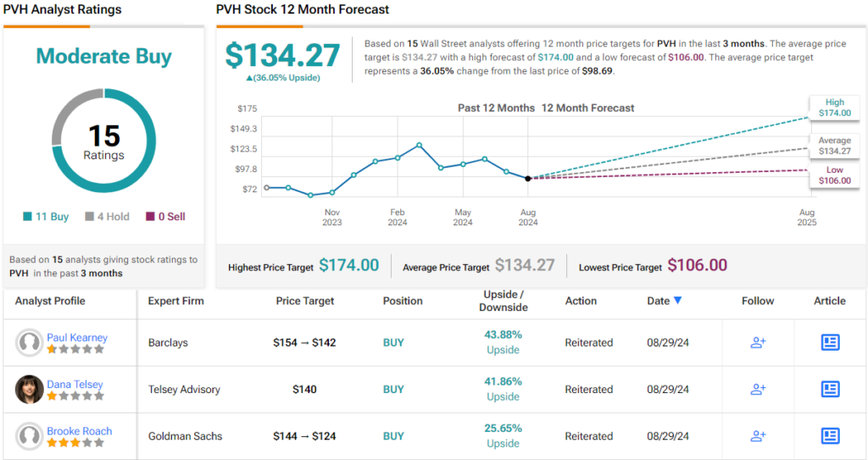Select the Average $134.27 forecast label
The image size is (868, 460).
[x=834, y=145]
